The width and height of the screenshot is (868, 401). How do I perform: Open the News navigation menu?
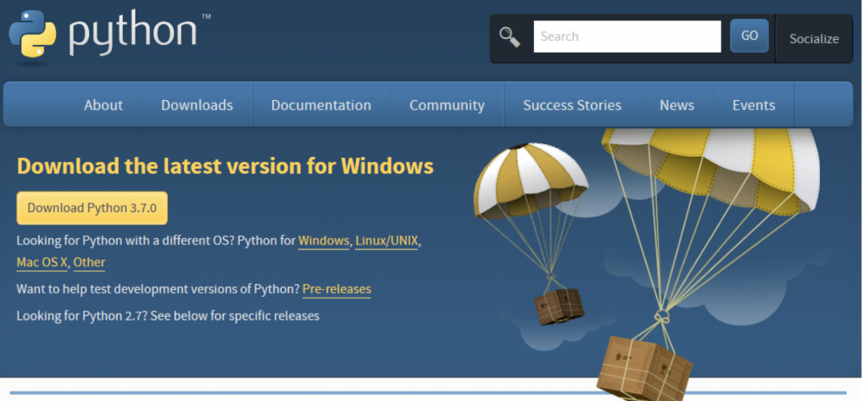[x=676, y=105]
